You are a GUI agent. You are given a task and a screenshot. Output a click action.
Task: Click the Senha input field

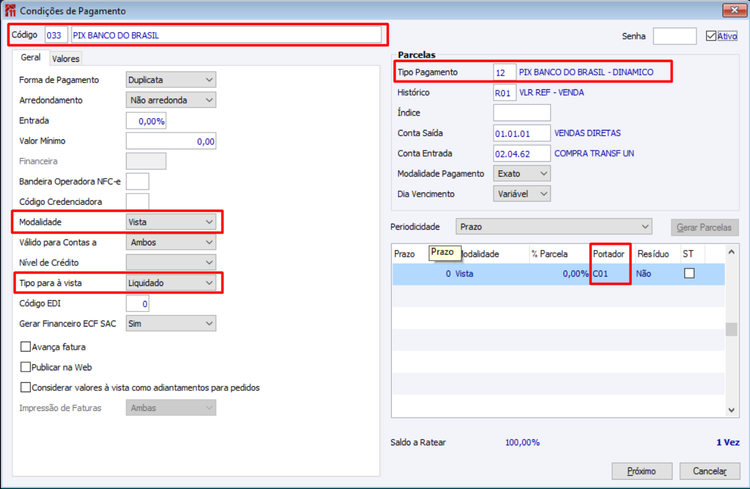(x=674, y=36)
